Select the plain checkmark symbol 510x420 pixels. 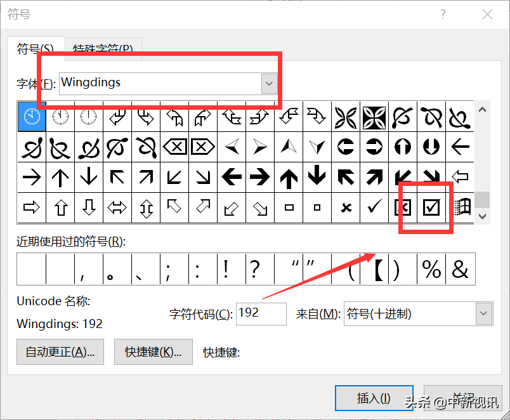(x=374, y=207)
